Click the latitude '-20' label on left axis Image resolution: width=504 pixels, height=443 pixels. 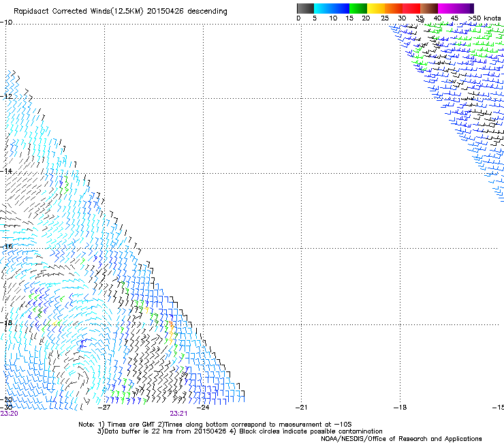(6, 399)
